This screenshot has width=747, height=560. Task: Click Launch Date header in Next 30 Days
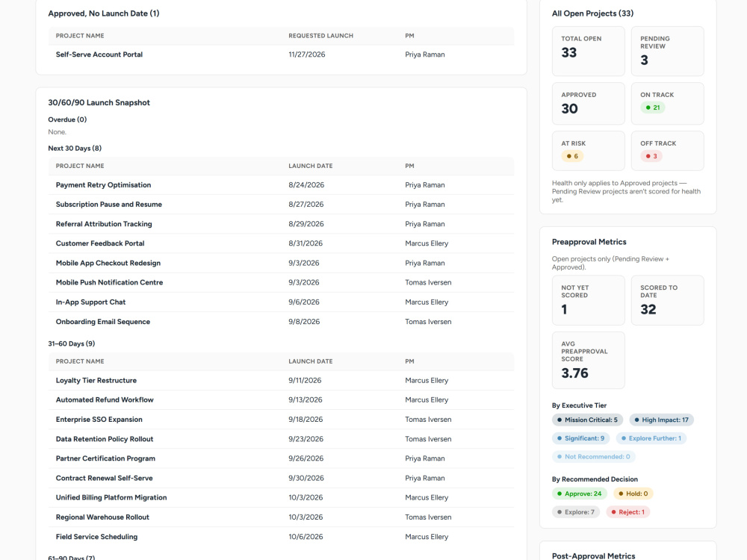pyautogui.click(x=310, y=167)
